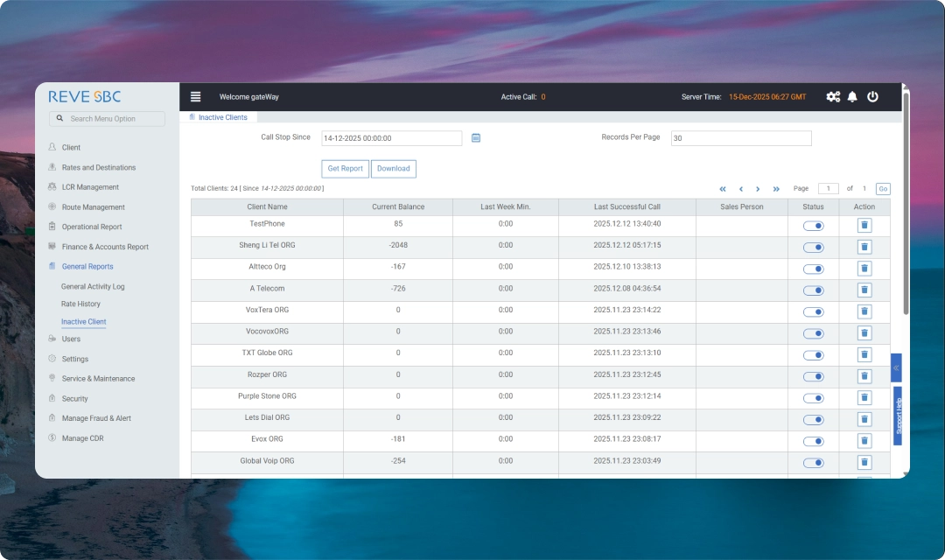The image size is (945, 560).
Task: Click the next page arrow icon
Action: point(758,189)
